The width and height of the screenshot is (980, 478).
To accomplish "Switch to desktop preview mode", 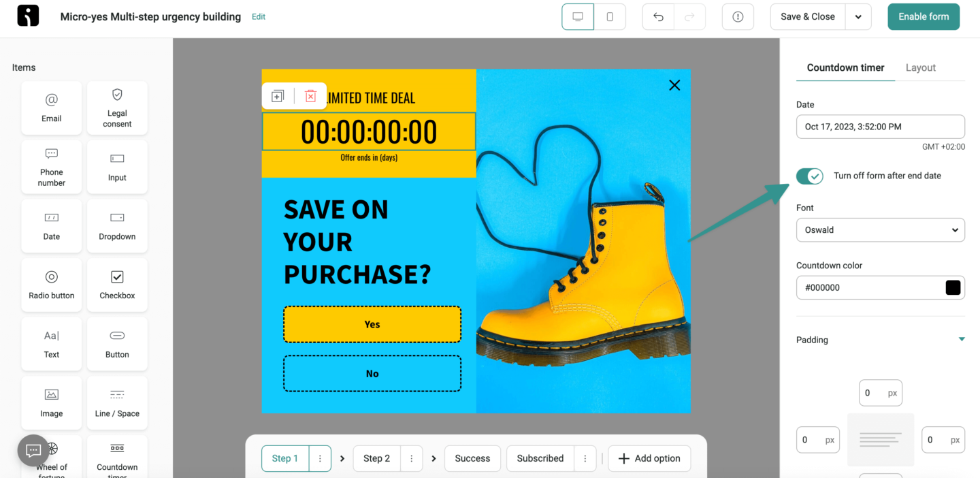I will click(x=578, y=17).
